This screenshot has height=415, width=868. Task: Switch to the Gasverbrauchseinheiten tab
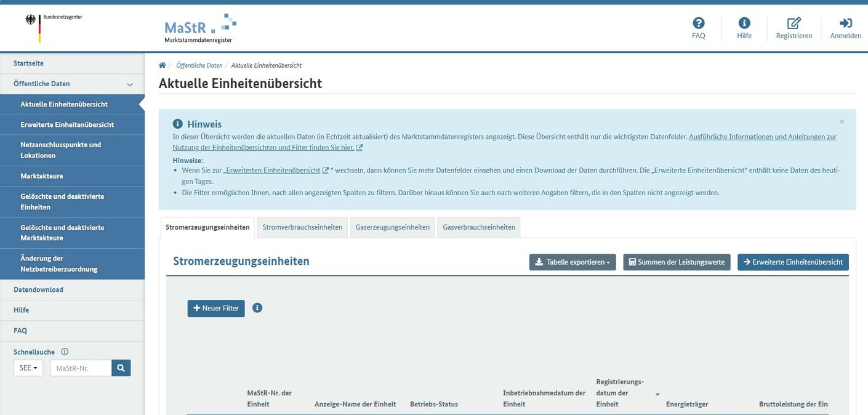pyautogui.click(x=479, y=227)
